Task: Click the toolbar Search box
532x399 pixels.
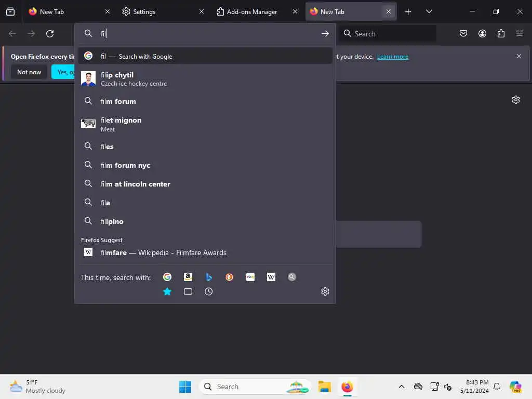Action: click(x=388, y=34)
